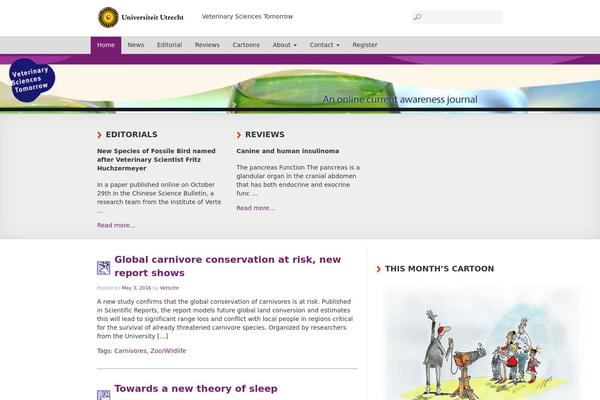Viewport: 600px width, 400px height.
Task: Click the post icon beside Global carnivore conservation
Action: pos(103,268)
